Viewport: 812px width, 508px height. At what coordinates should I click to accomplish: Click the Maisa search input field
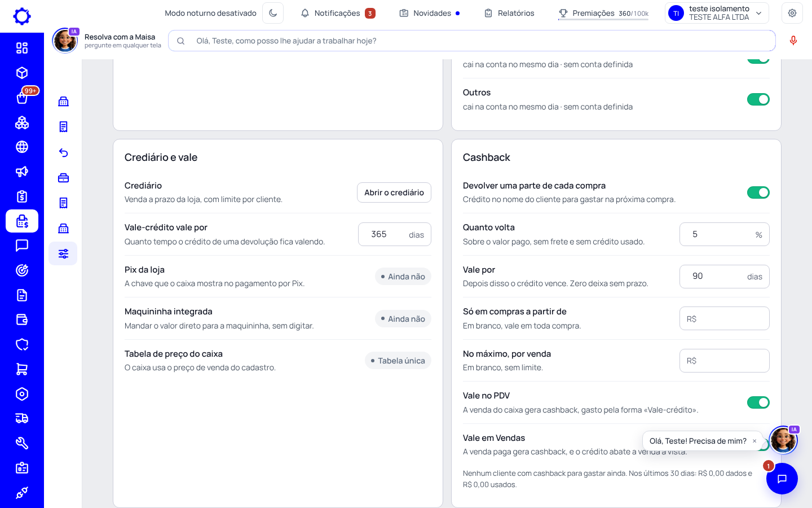pos(472,41)
